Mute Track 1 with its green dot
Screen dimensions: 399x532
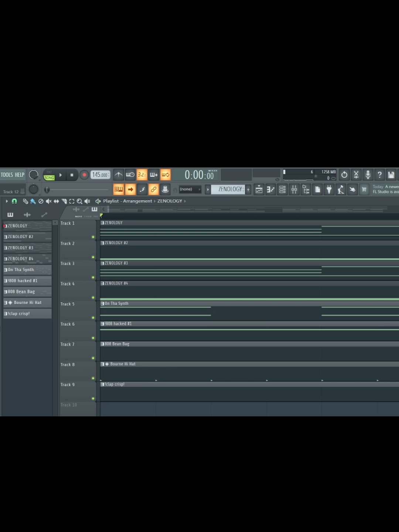coord(93,237)
